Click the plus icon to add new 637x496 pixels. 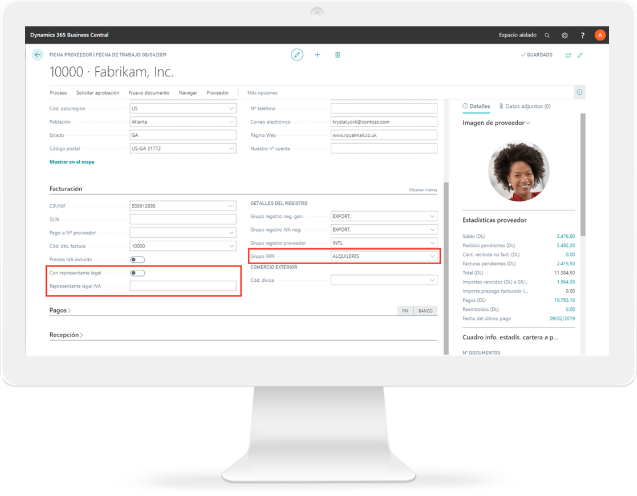pos(317,54)
